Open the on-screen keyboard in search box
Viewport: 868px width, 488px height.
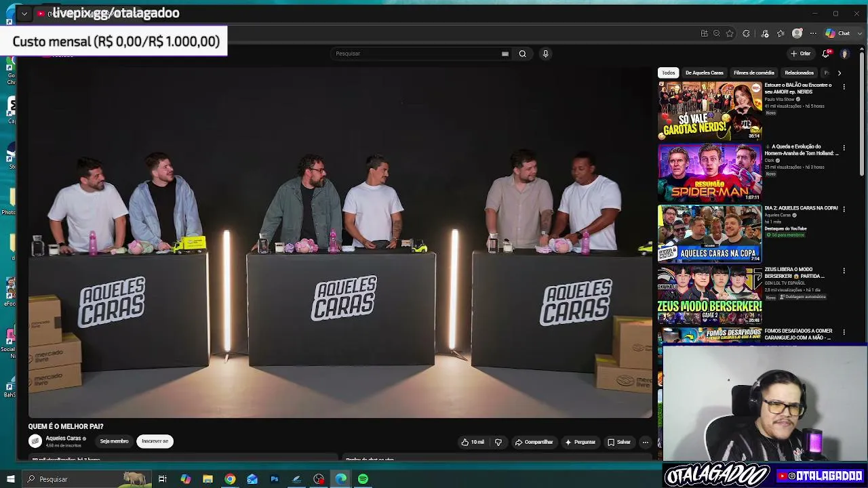tap(505, 54)
